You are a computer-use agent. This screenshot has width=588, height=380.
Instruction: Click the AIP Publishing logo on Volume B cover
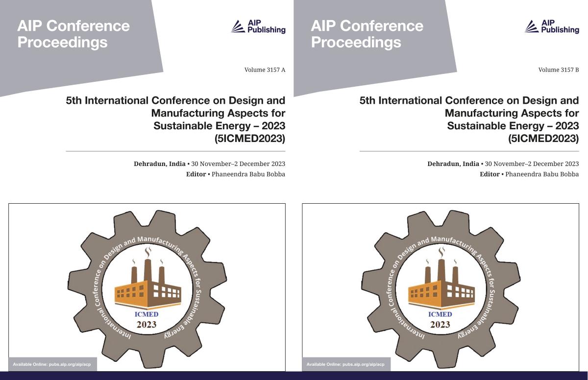[552, 26]
